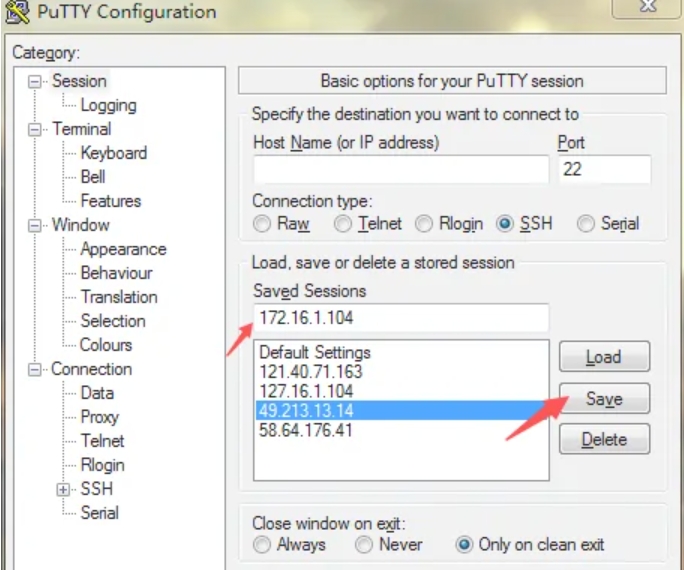Open the Features settings category
Screen dimensions: 684x570
tap(111, 201)
